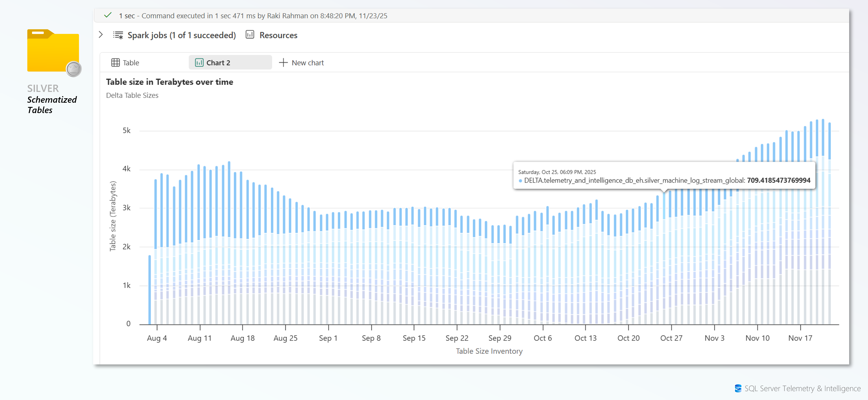The image size is (868, 400).
Task: Click the SQL Server Telemetry & Intelligence logo
Action: click(738, 388)
